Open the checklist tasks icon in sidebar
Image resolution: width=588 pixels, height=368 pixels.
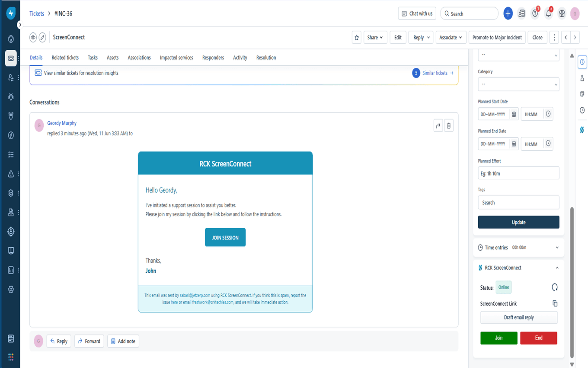pyautogui.click(x=11, y=155)
